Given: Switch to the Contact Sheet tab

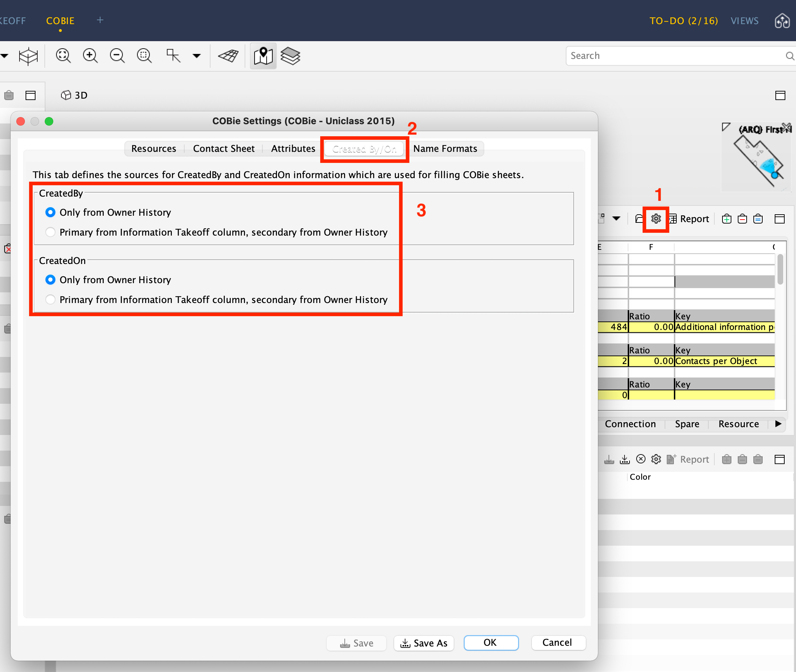Looking at the screenshot, I should coord(224,149).
